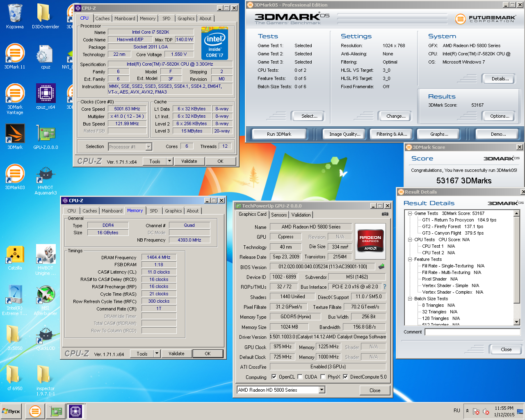Click the Intel Core i7 logo in CPU-Z
This screenshot has height=420, width=525.
point(215,43)
